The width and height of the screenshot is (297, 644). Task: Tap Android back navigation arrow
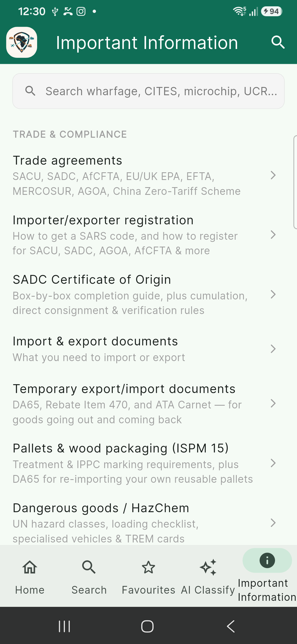click(231, 626)
